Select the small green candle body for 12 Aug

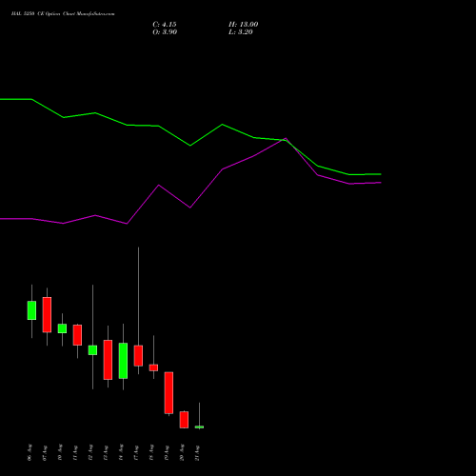coord(92,350)
